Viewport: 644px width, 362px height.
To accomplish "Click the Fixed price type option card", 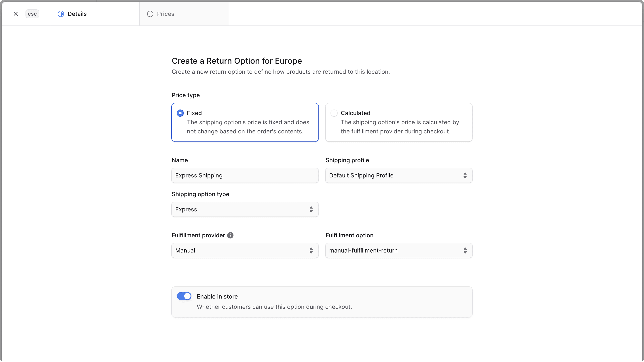I will (245, 122).
